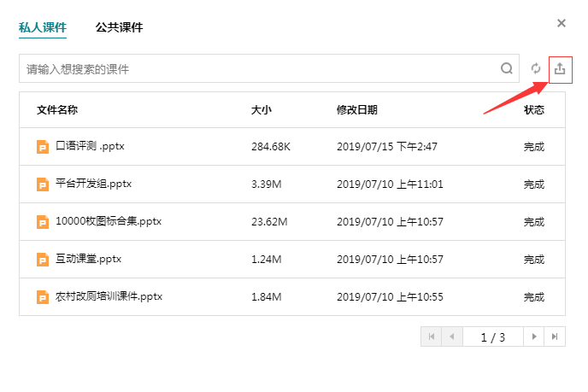The width and height of the screenshot is (588, 392).
Task: Jump to the last page
Action: click(556, 337)
